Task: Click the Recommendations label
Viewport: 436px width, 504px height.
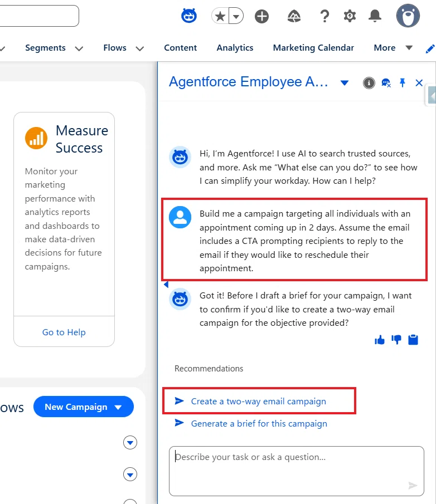Action: (x=209, y=368)
